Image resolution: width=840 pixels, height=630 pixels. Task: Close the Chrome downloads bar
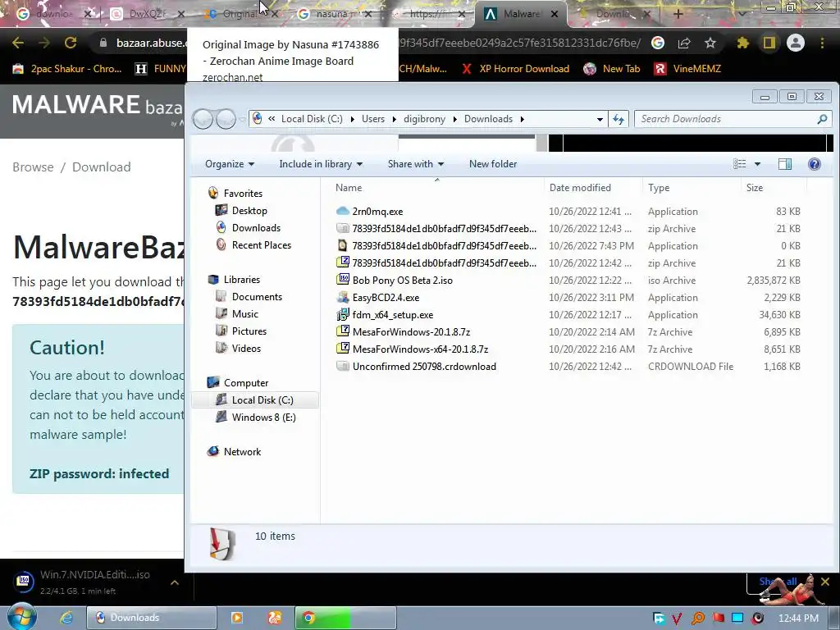pos(825,582)
